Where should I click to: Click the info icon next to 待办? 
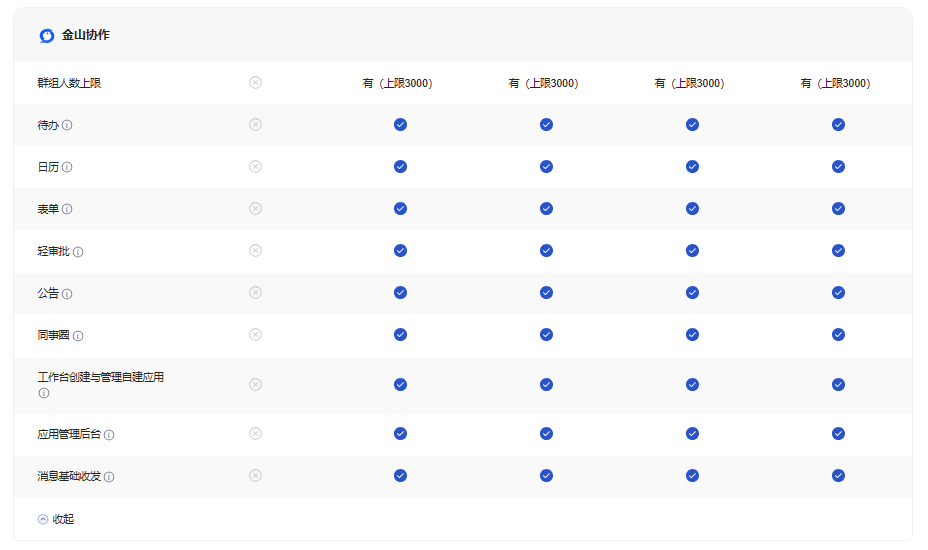[x=67, y=125]
